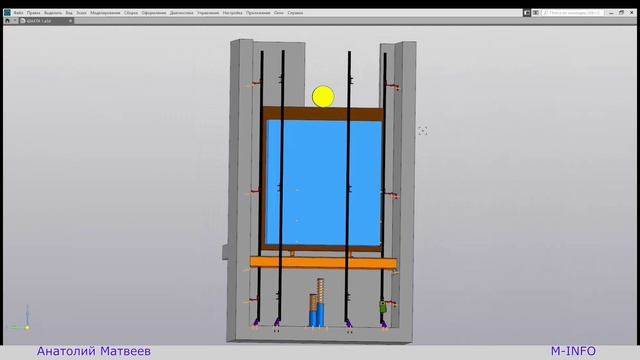Open the Вид menu
Image resolution: width=640 pixels, height=360 pixels.
69,13
